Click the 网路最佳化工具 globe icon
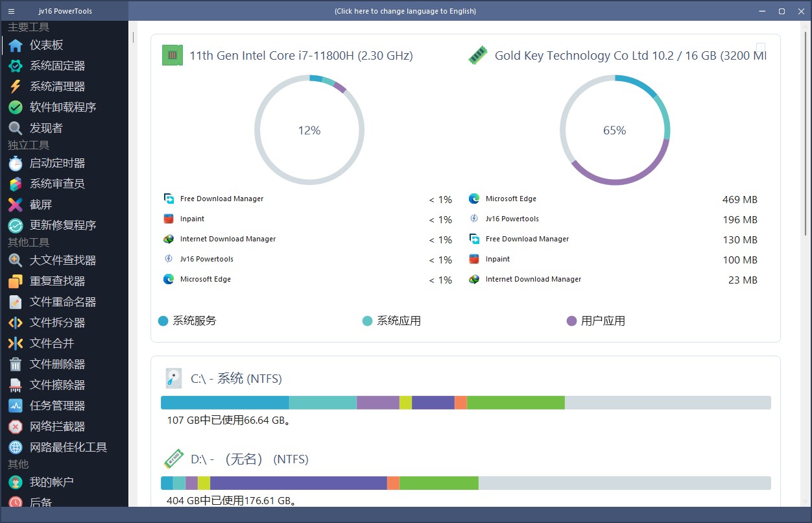Screen dimensions: 812x523 click(x=16, y=448)
